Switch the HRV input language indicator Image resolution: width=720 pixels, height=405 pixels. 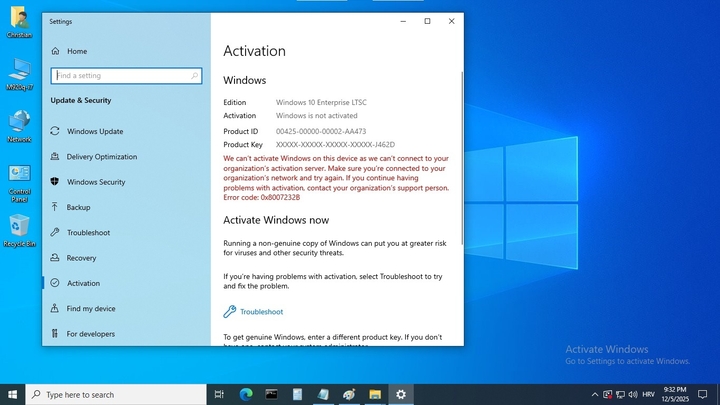pos(648,395)
